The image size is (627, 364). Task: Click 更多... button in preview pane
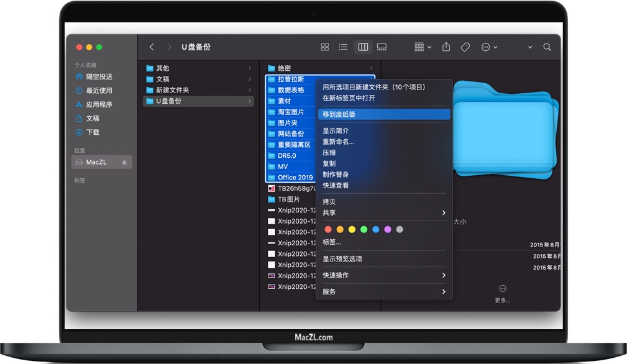[x=503, y=294]
